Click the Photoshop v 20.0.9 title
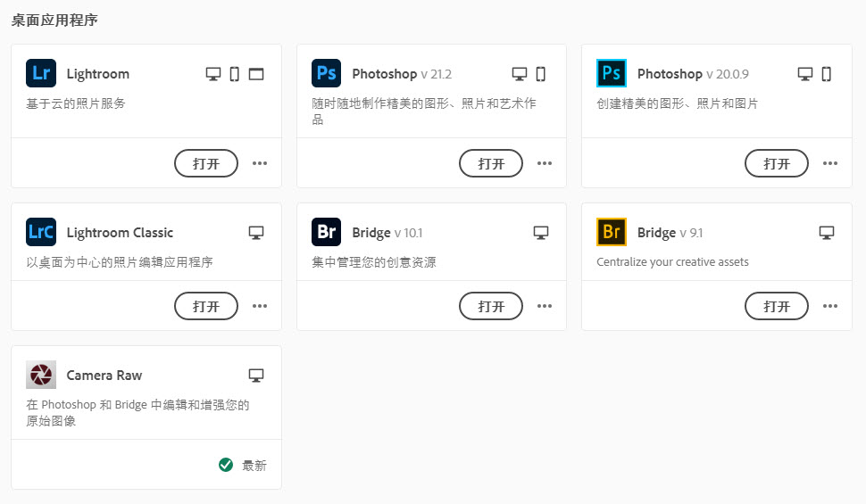This screenshot has height=504, width=866. pyautogui.click(x=693, y=74)
